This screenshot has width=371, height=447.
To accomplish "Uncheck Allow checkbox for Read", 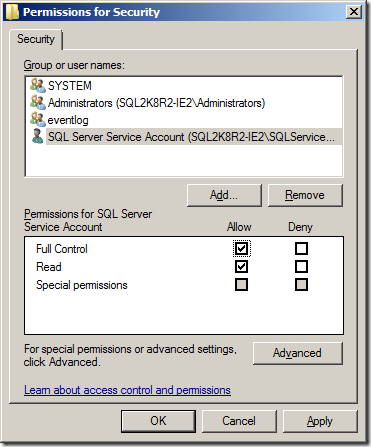I will pos(241,266).
